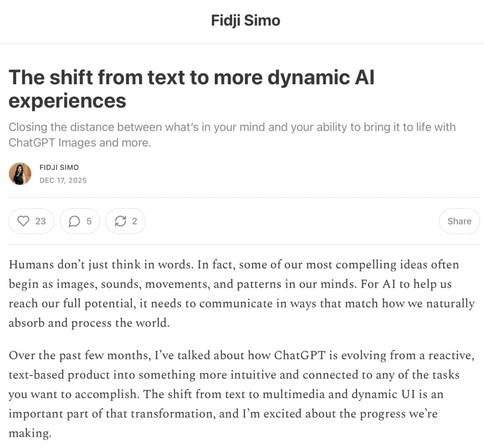Screen dimensions: 484x448
Task: Click the paragraph starting 'Humans don't just think'
Action: coord(241,294)
